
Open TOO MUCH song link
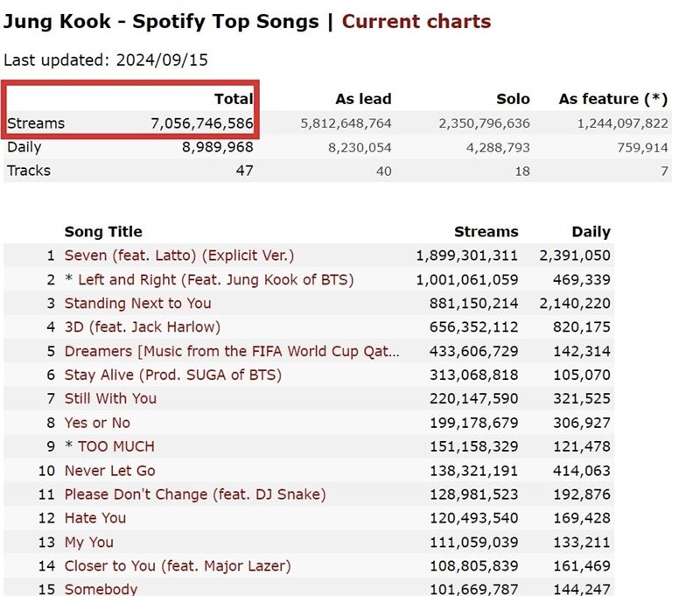116,446
